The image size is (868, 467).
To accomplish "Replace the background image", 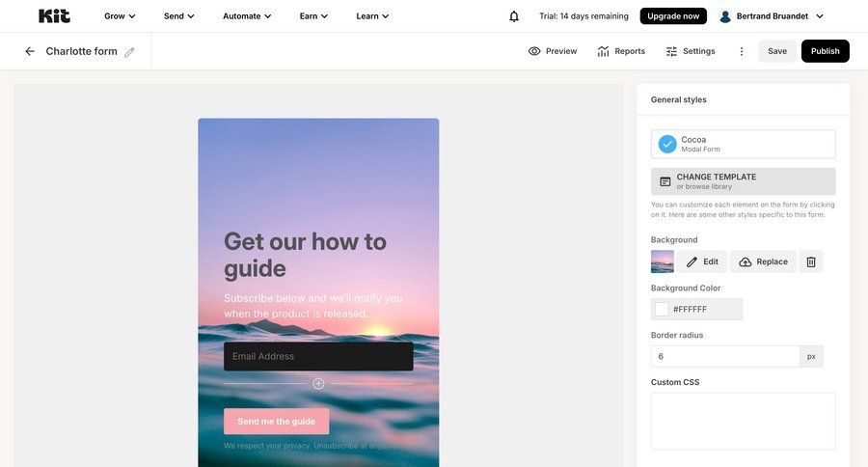I will 764,261.
